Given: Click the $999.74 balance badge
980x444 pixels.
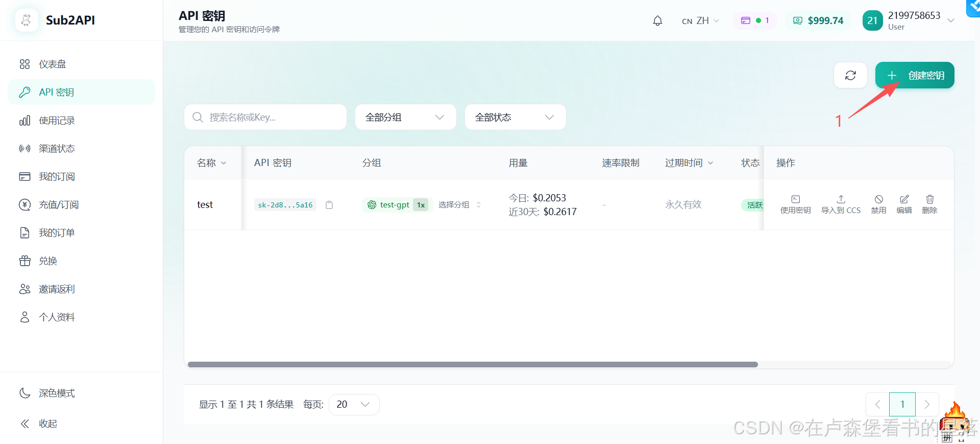Looking at the screenshot, I should pos(818,20).
